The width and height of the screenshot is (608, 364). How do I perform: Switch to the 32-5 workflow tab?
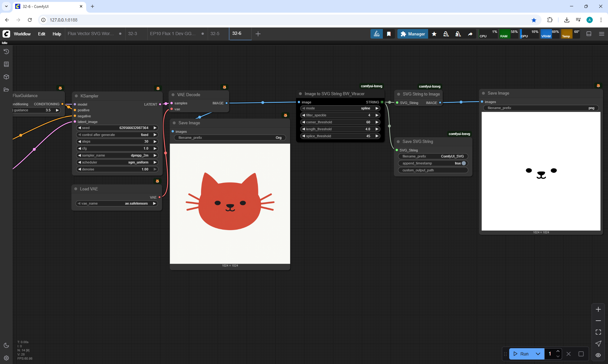coord(215,34)
